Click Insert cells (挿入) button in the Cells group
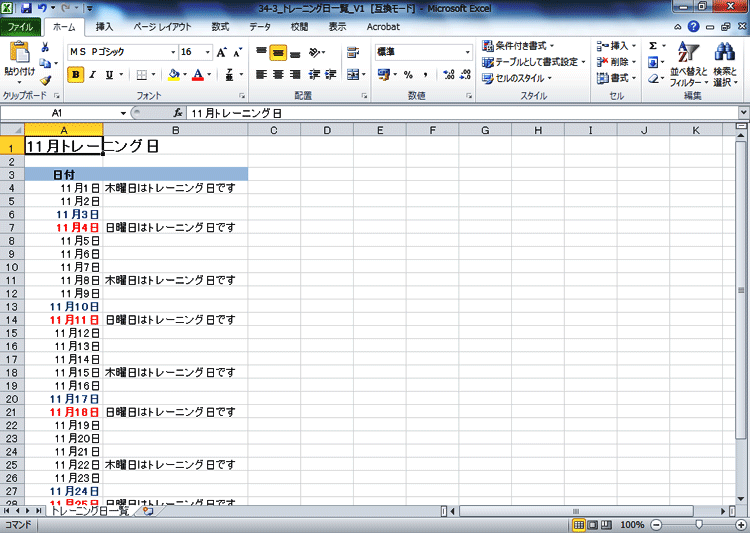The width and height of the screenshot is (750, 533). tap(616, 46)
